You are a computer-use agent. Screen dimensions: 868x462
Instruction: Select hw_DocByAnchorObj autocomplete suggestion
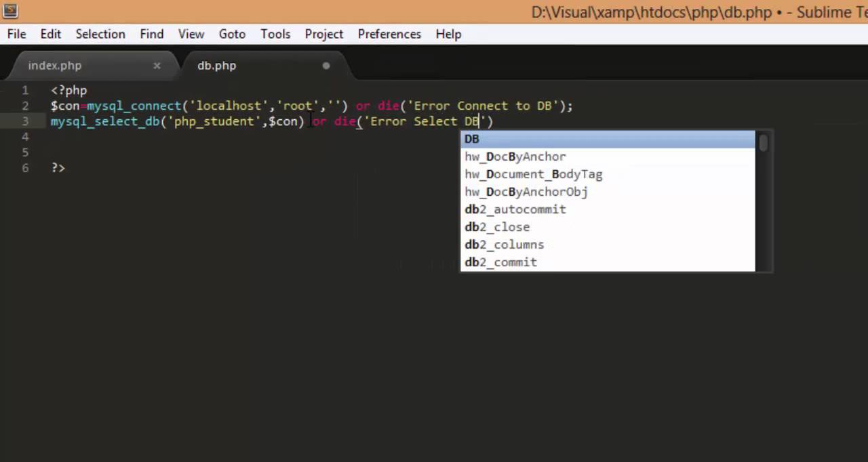[x=608, y=192]
